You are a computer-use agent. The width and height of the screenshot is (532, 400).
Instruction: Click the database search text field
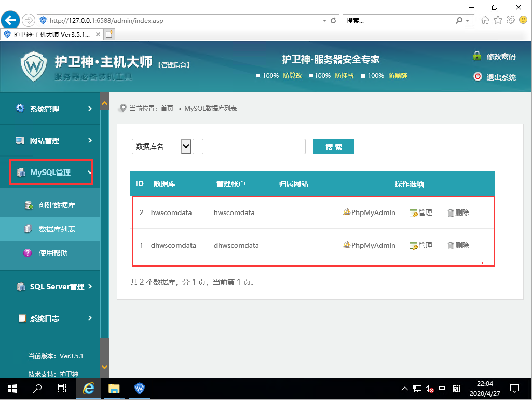tap(253, 147)
